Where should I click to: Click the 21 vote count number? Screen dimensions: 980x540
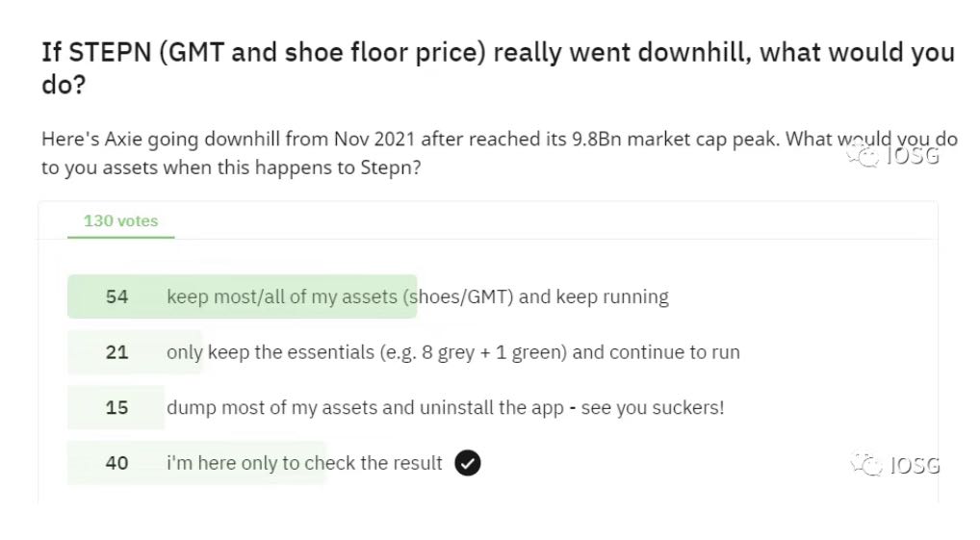click(116, 352)
